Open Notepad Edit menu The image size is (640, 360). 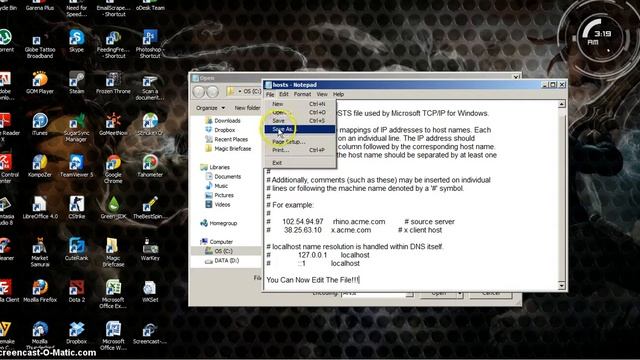tap(284, 94)
